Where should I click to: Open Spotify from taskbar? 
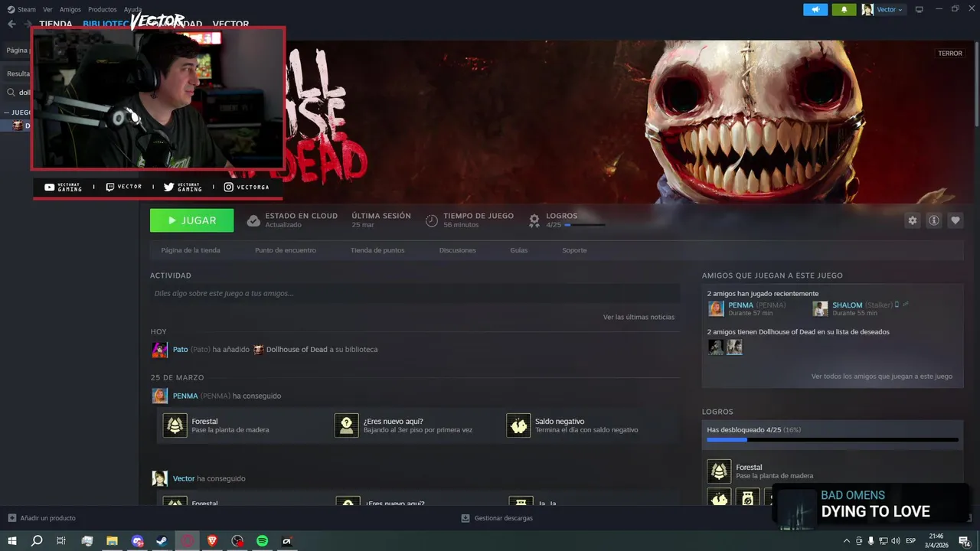[262, 541]
